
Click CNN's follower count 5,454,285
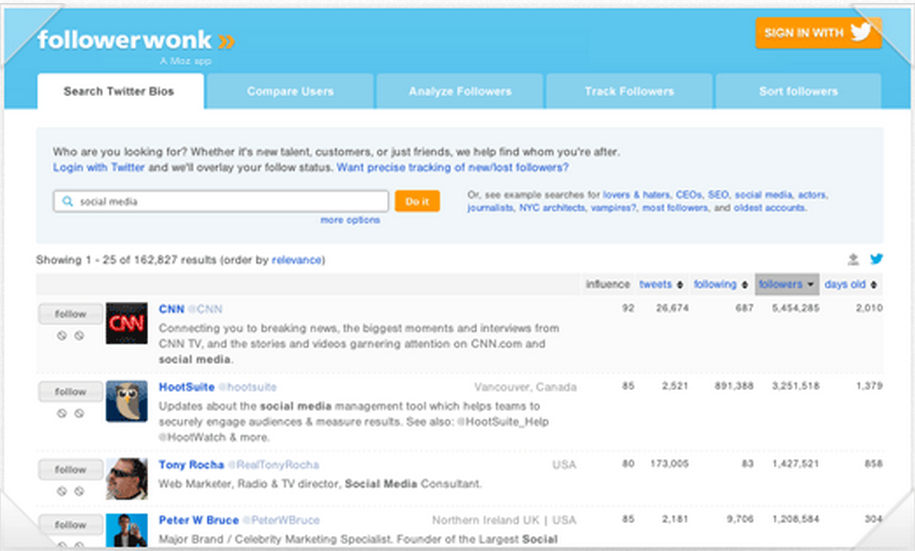pyautogui.click(x=795, y=308)
